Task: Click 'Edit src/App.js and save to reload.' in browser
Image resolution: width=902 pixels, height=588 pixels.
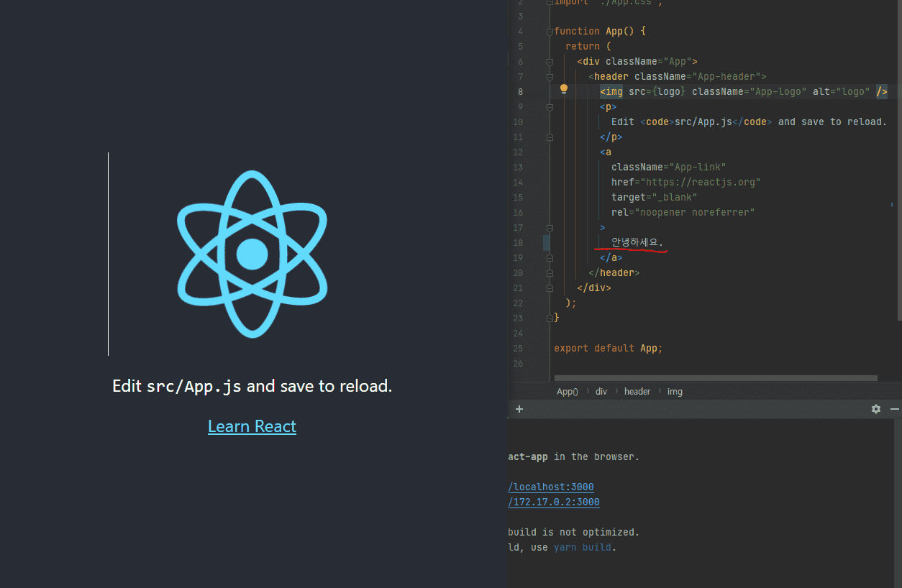Action: tap(252, 386)
